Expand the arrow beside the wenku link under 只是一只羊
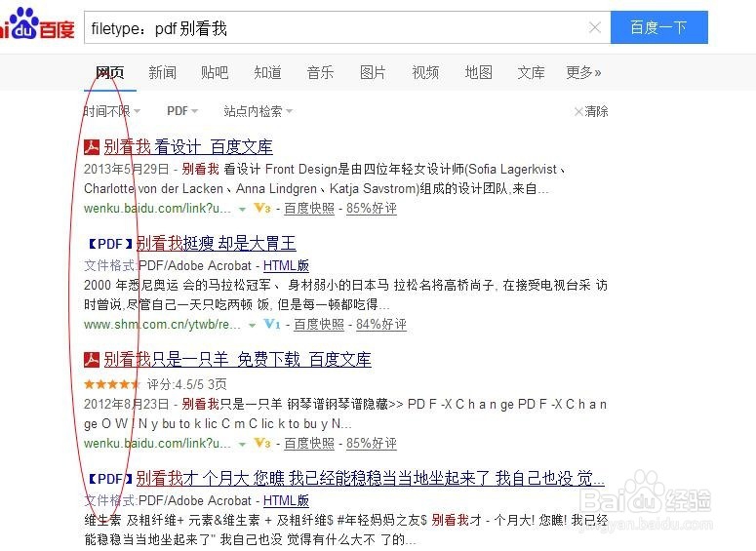 (243, 444)
